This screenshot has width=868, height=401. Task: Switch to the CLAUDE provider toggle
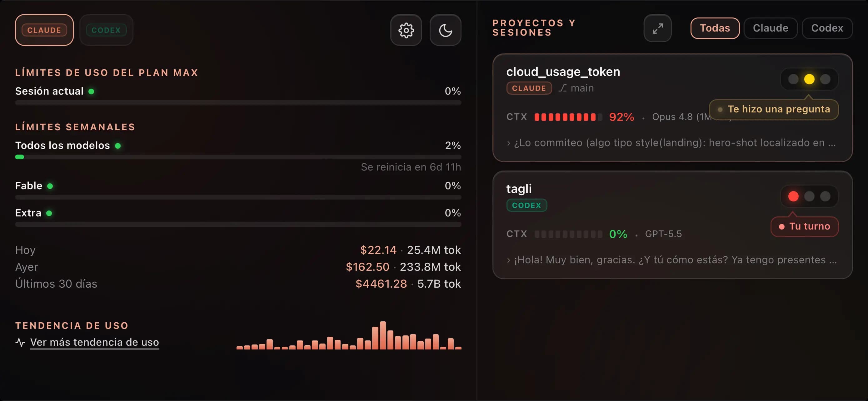[44, 30]
